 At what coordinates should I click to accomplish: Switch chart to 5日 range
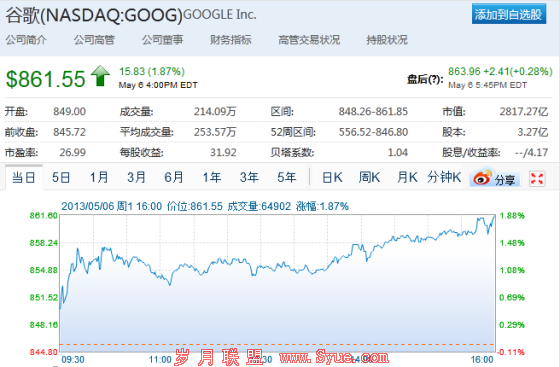61,177
